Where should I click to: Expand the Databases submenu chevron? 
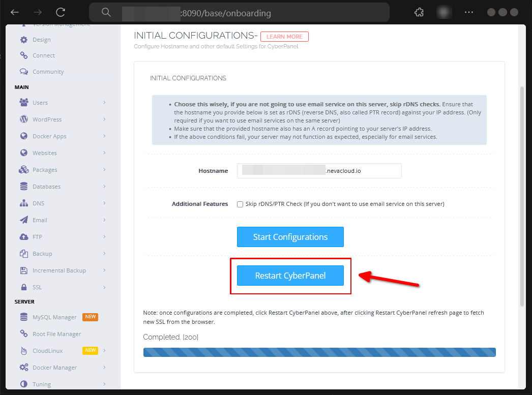(x=104, y=187)
